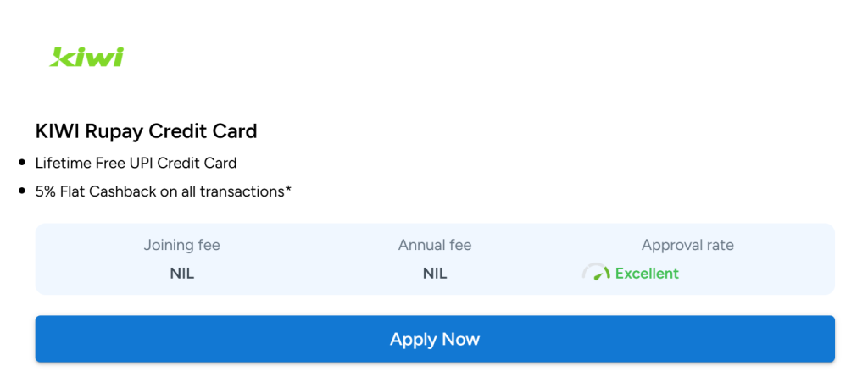Click the NIL value under Annual fee
868x377 pixels.
point(435,274)
